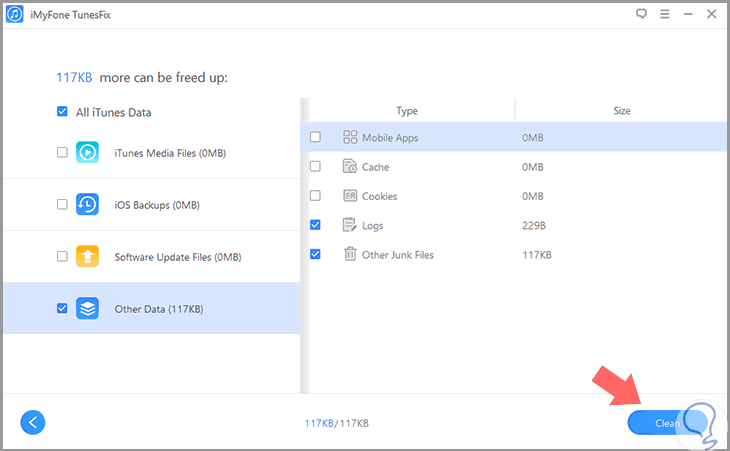This screenshot has height=451, width=730.
Task: Click the Type column header
Action: pyautogui.click(x=406, y=111)
